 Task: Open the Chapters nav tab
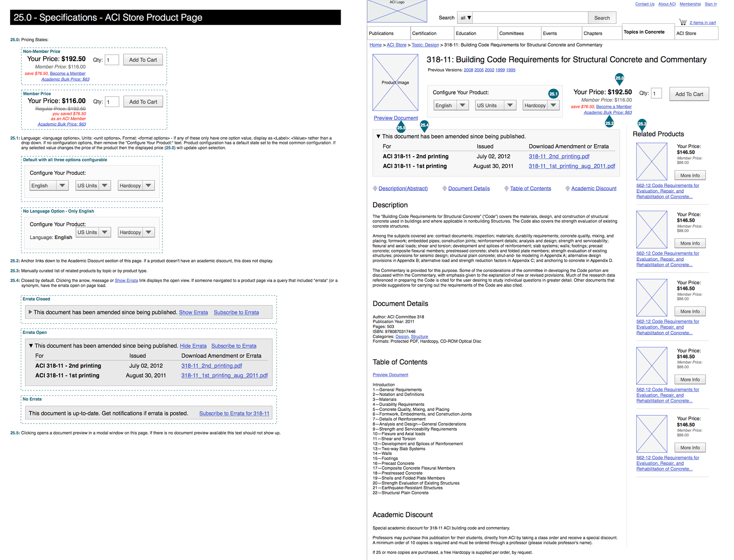602,33
